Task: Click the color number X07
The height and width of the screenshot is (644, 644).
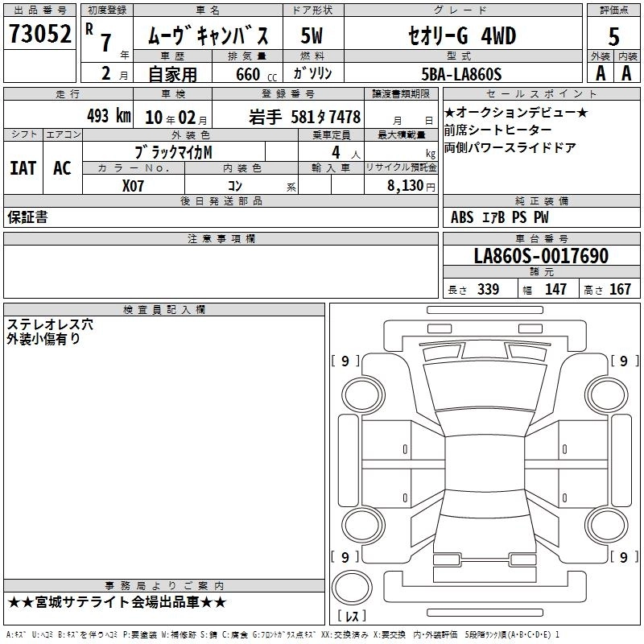Action: pos(134,185)
